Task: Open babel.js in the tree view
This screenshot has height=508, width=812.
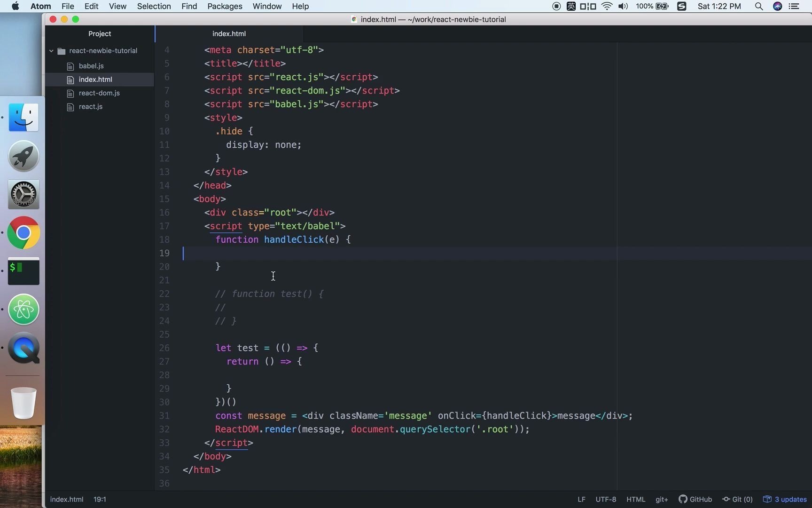Action: tap(91, 66)
